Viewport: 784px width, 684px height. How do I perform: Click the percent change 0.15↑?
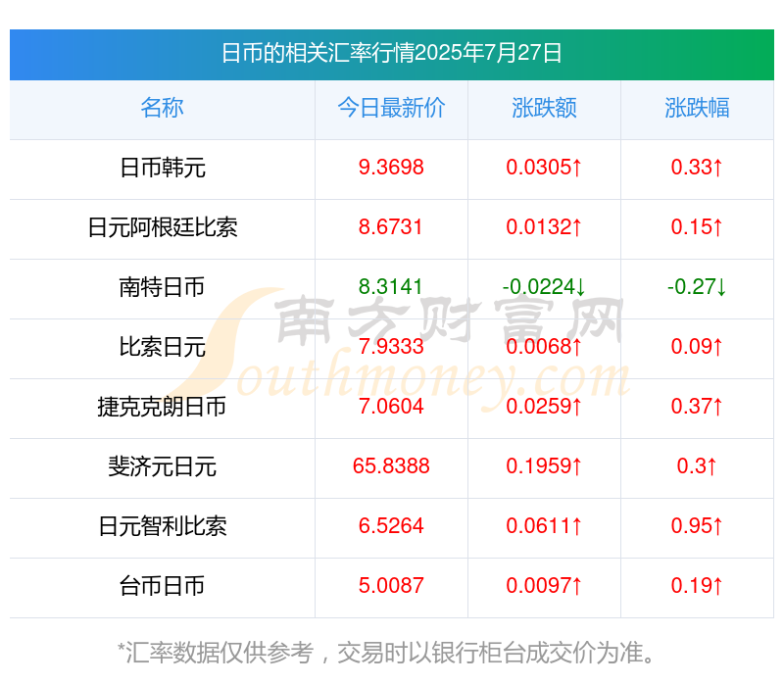[697, 227]
